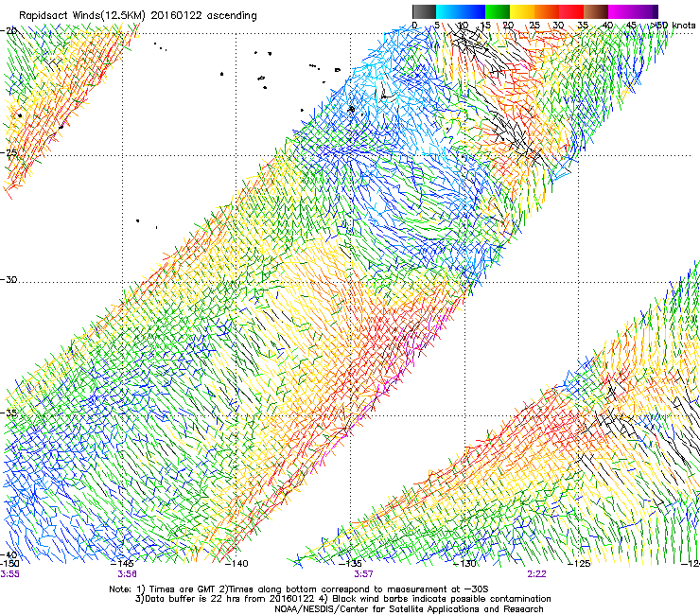Screen dimensions: 700x615
Task: Click the orange 25-30 knots legend segment
Action: [x=547, y=11]
